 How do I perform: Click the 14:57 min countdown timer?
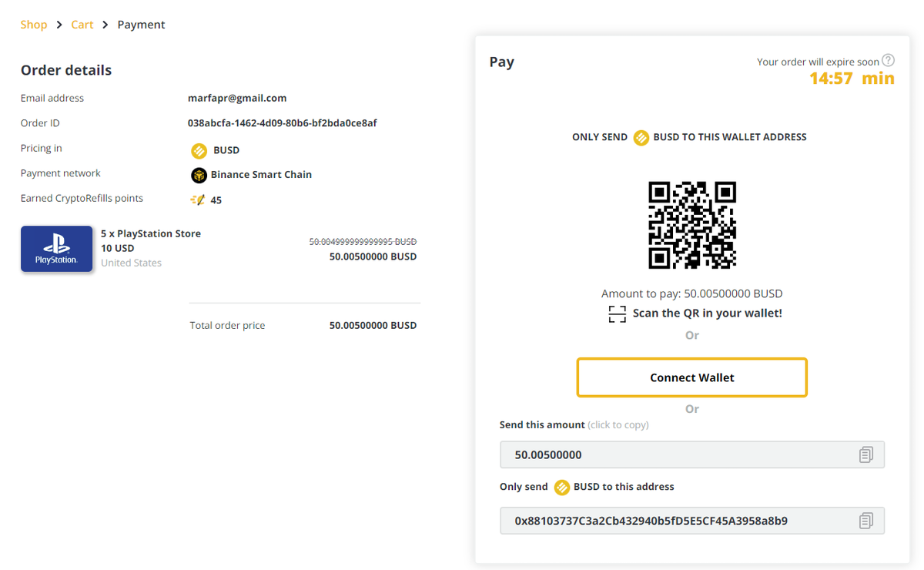(852, 78)
